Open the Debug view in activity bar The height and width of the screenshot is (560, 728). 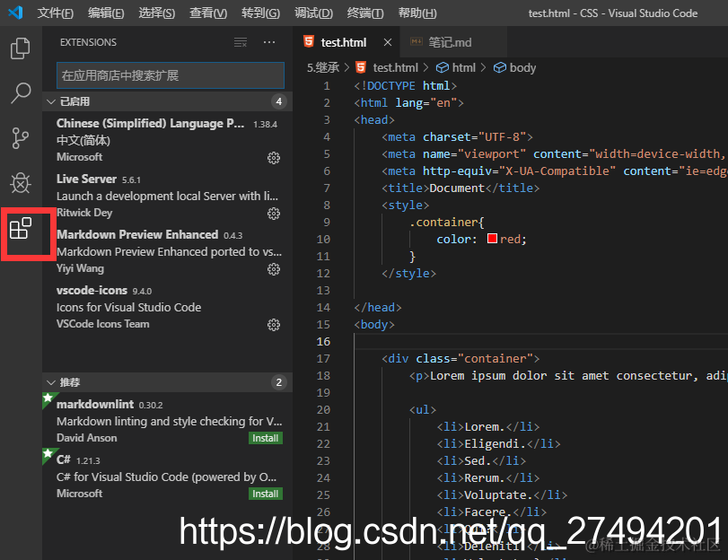[x=21, y=183]
